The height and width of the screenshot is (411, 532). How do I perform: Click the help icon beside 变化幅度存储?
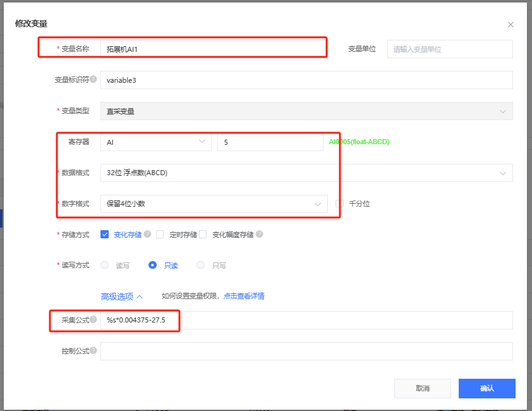click(x=259, y=234)
